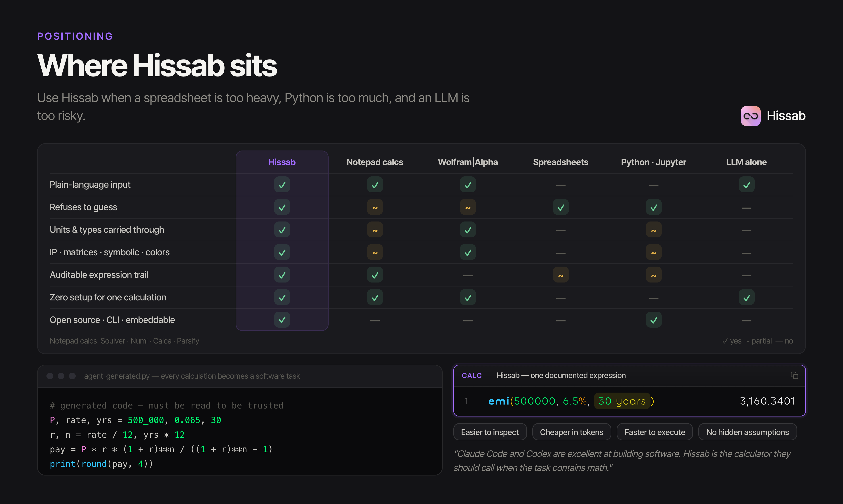Viewport: 843px width, 504px height.
Task: Click Notepad calcs check for Auditable expression trail
Action: tap(375, 275)
